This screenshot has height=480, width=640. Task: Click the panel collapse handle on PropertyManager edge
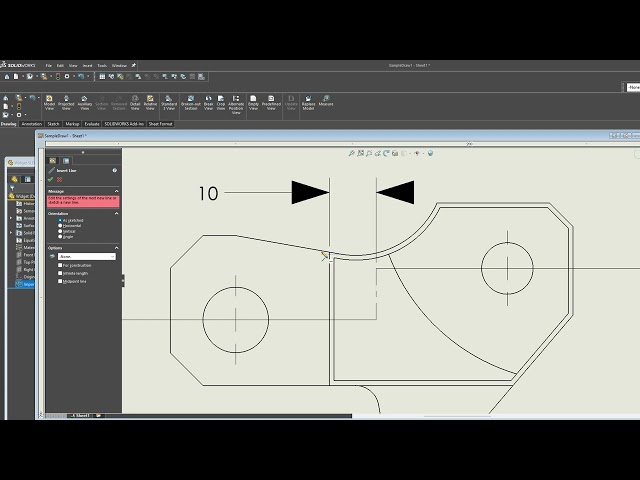click(x=123, y=280)
